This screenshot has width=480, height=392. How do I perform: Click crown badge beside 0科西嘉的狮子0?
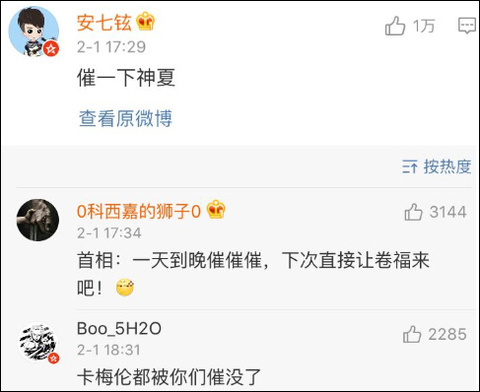click(216, 209)
